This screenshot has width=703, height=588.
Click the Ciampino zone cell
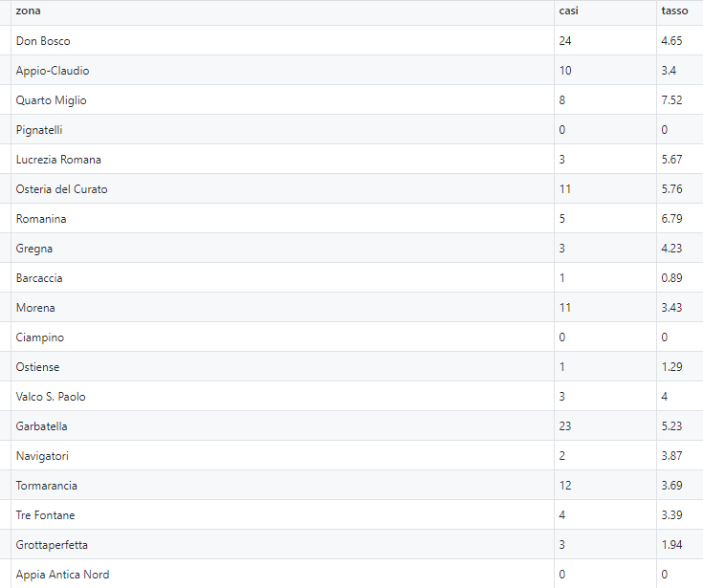point(282,337)
